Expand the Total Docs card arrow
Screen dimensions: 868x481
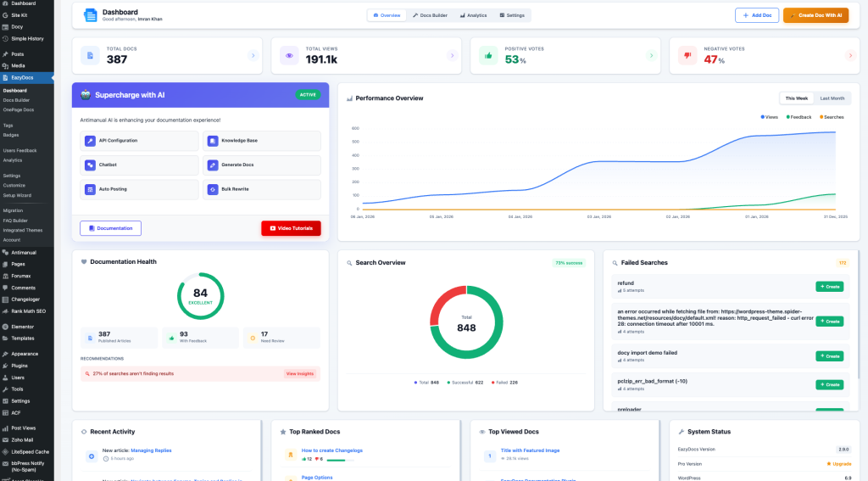[253, 55]
